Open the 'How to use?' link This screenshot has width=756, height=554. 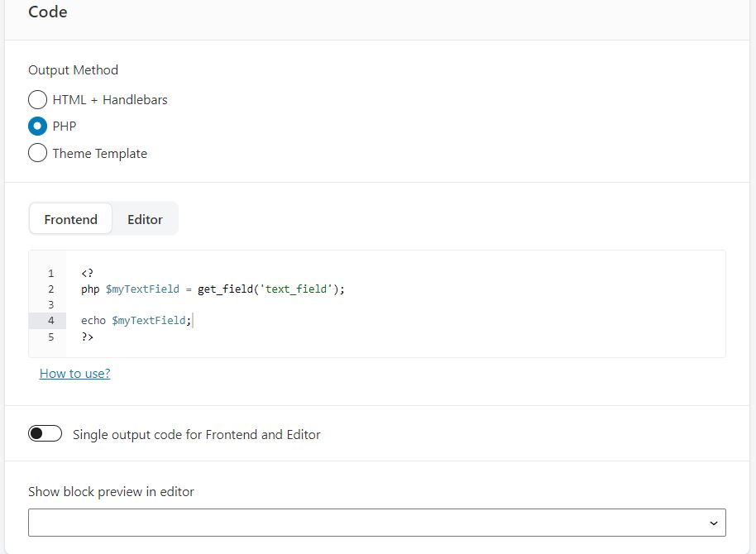(74, 374)
